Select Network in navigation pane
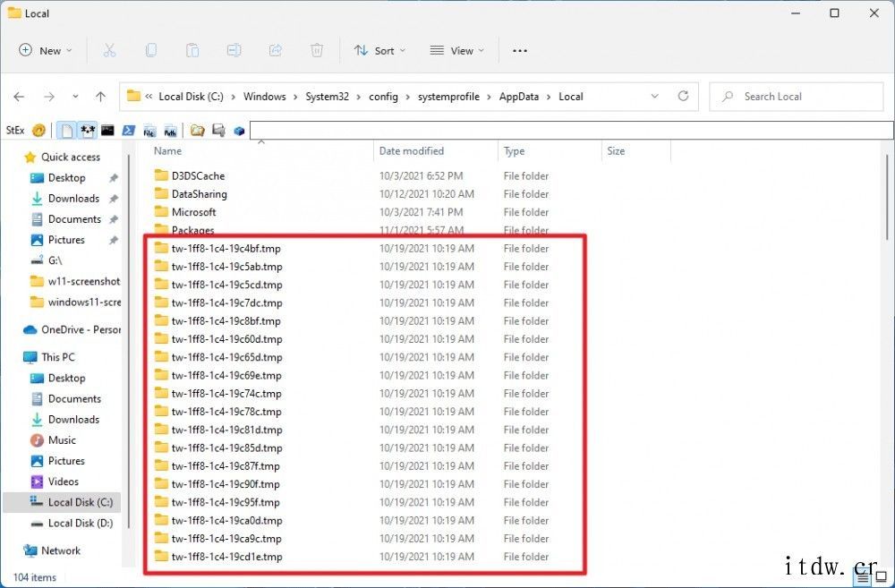895x588 pixels. tap(52, 550)
